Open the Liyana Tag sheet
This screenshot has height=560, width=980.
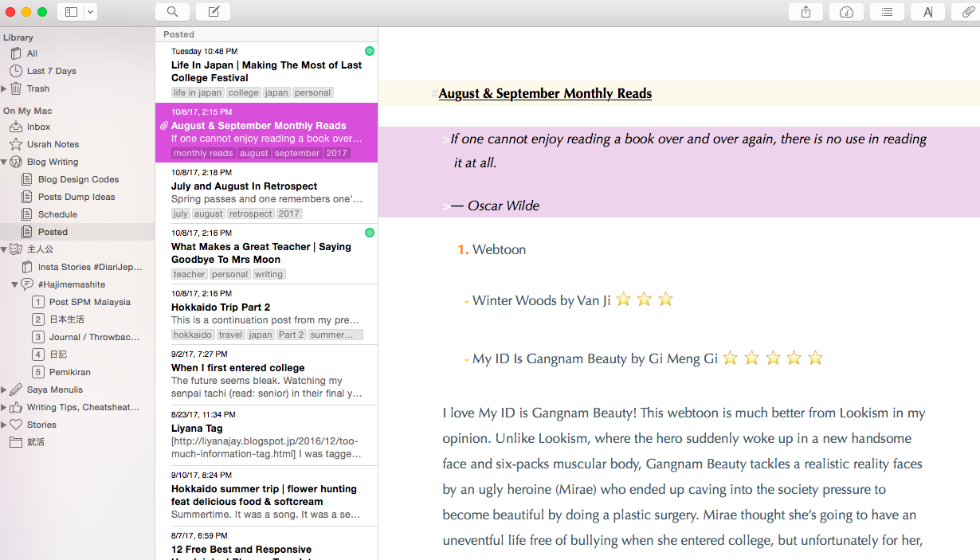pos(266,436)
